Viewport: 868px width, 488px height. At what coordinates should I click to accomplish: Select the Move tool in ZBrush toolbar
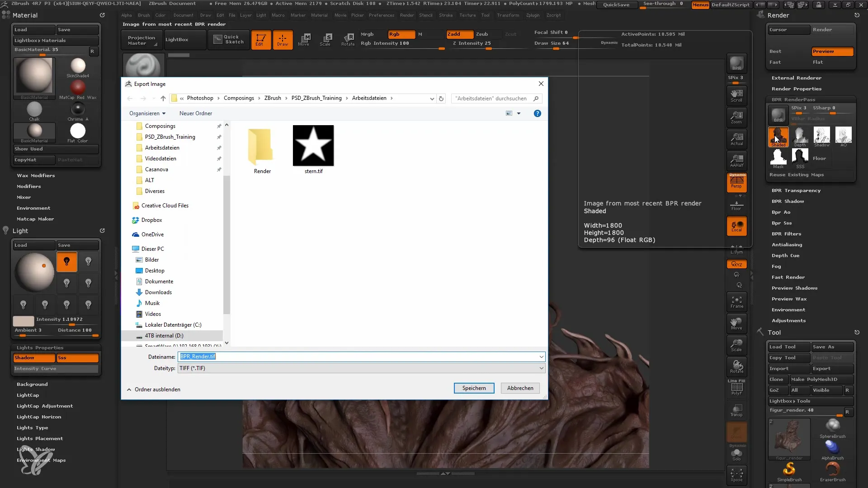point(303,39)
